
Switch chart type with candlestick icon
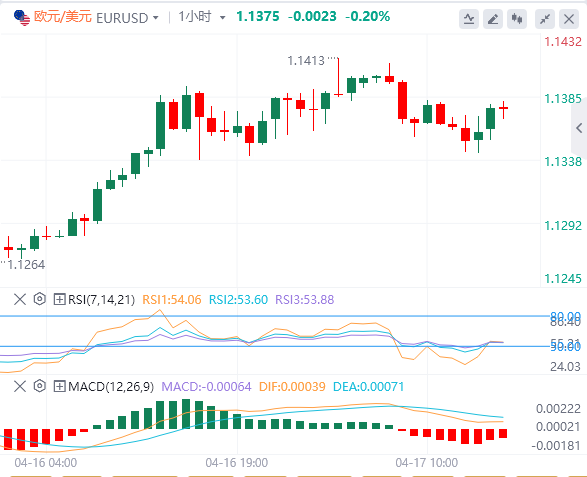pyautogui.click(x=517, y=18)
